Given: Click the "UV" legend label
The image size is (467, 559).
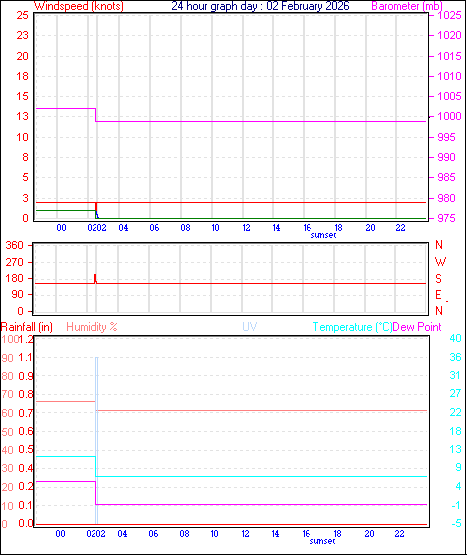Looking at the screenshot, I should point(250,327).
